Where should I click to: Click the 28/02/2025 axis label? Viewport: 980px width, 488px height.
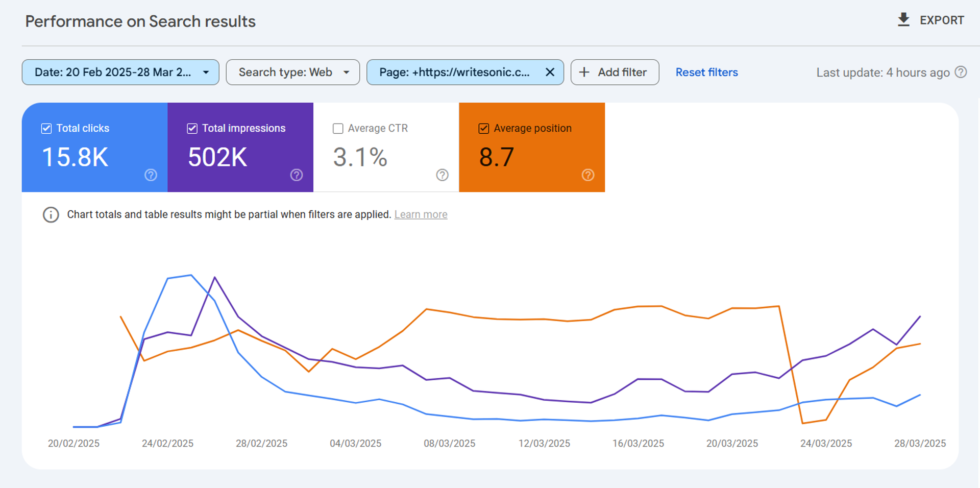point(261,443)
